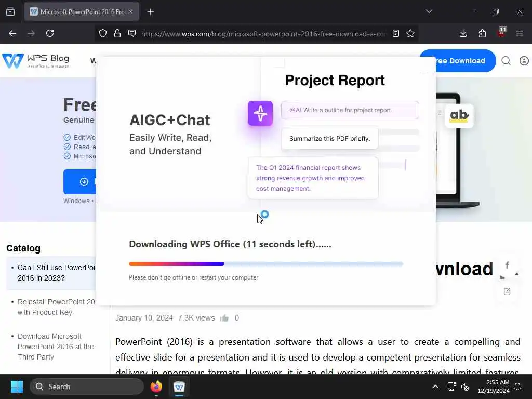532x399 pixels.
Task: Click the Firefox View icon in tab bar
Action: click(10, 12)
